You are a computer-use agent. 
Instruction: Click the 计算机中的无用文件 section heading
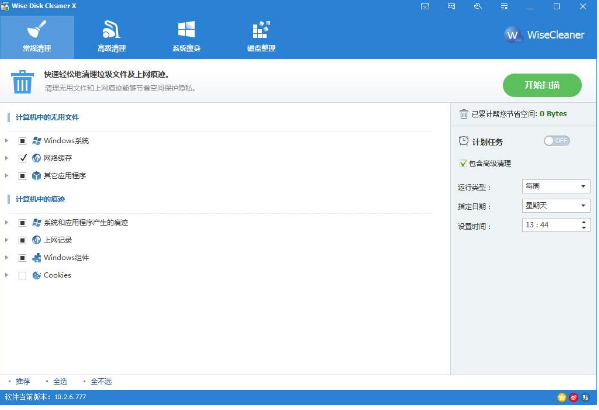(47, 117)
